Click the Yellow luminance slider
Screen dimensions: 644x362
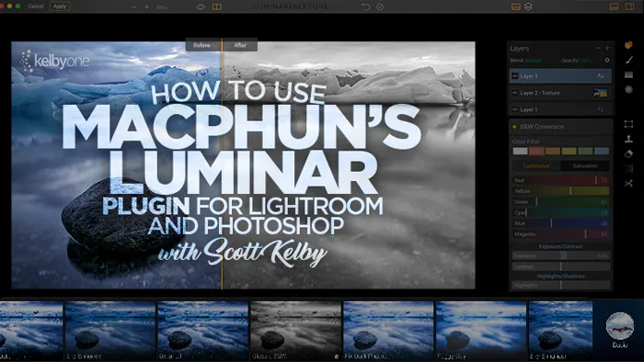coord(560,191)
